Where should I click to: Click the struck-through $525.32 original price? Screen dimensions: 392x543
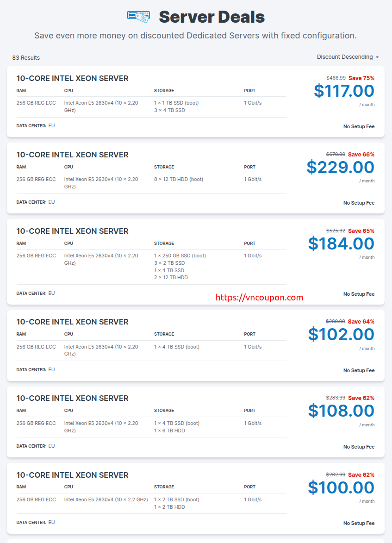click(336, 231)
